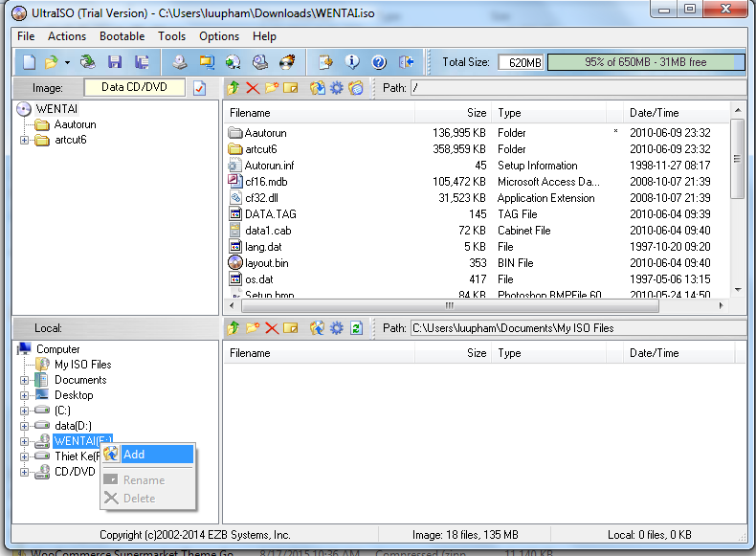Click the green Refresh icon in local toolbar
756x556 pixels.
[x=356, y=328]
